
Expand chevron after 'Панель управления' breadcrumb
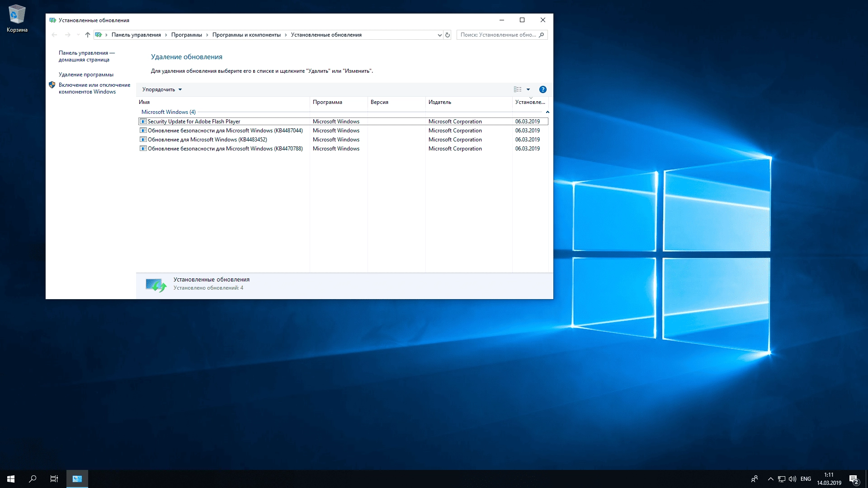click(166, 35)
